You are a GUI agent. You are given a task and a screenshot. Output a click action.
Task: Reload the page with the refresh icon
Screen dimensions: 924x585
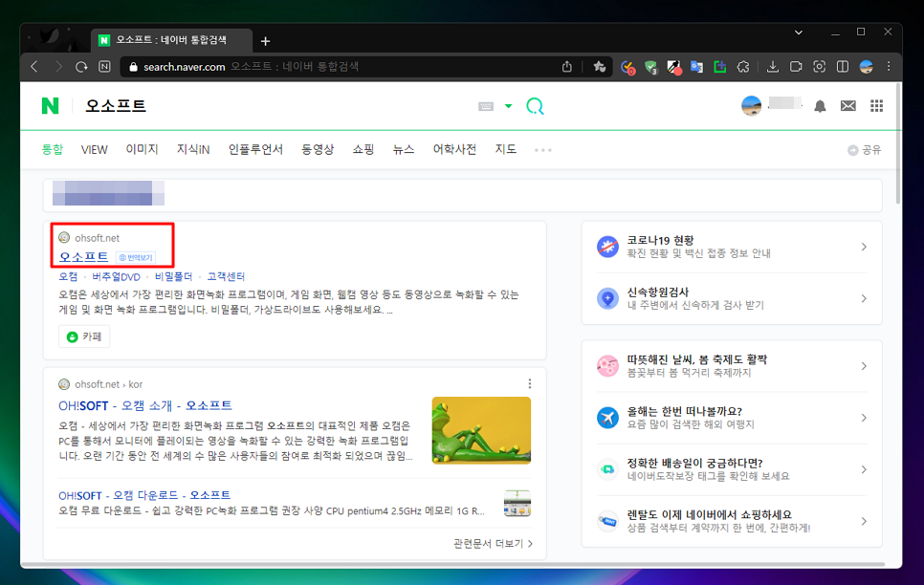click(x=81, y=67)
